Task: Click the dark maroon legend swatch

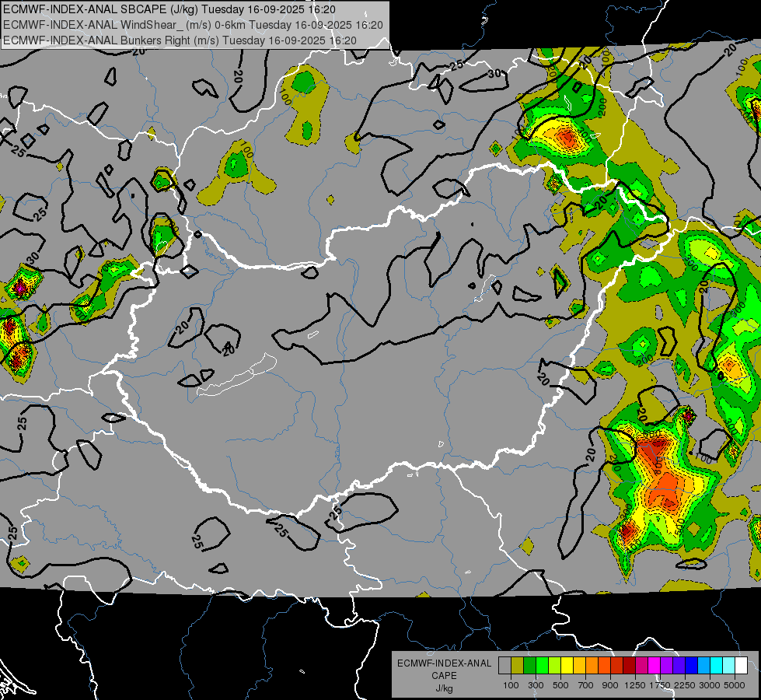Action: coord(629,666)
